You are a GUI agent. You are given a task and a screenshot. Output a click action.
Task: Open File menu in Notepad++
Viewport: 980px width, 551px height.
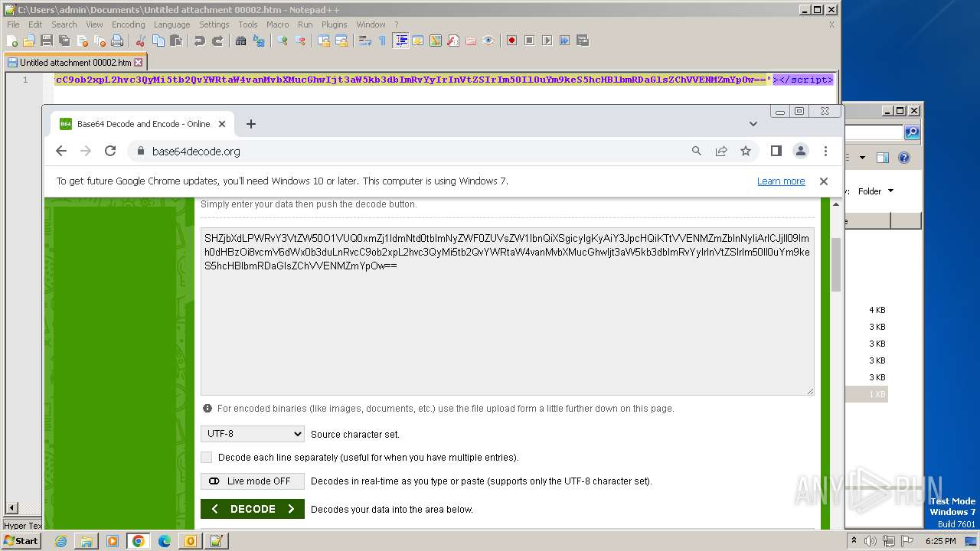tap(13, 24)
